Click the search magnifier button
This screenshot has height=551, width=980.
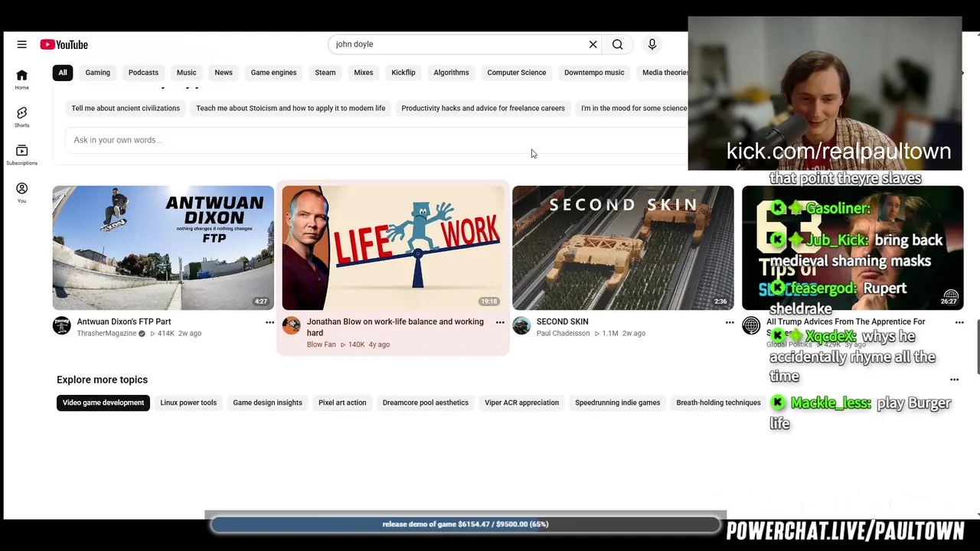coord(617,44)
